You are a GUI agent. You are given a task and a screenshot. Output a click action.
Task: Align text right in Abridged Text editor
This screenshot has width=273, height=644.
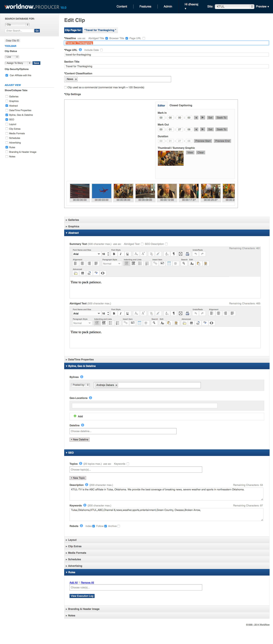coord(226,313)
